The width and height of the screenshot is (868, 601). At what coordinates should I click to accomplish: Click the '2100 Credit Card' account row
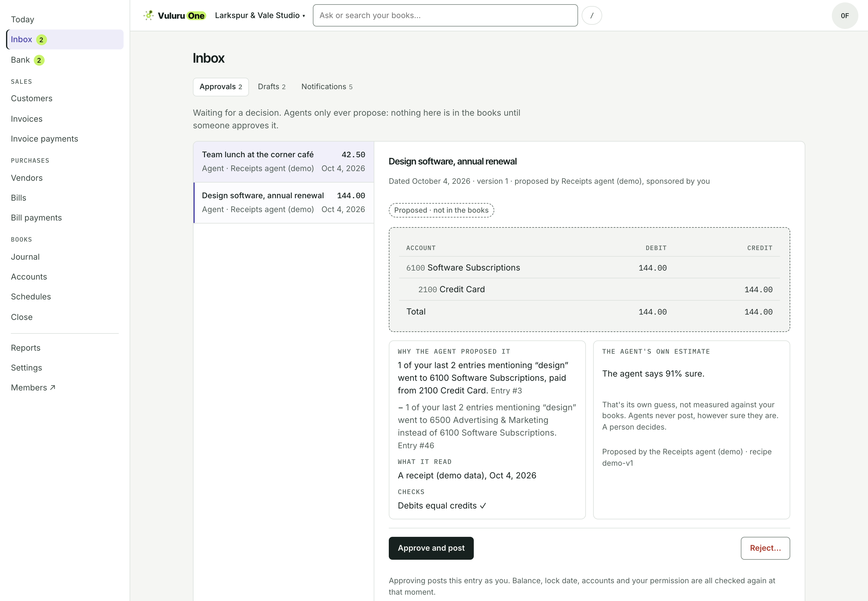pyautogui.click(x=589, y=290)
